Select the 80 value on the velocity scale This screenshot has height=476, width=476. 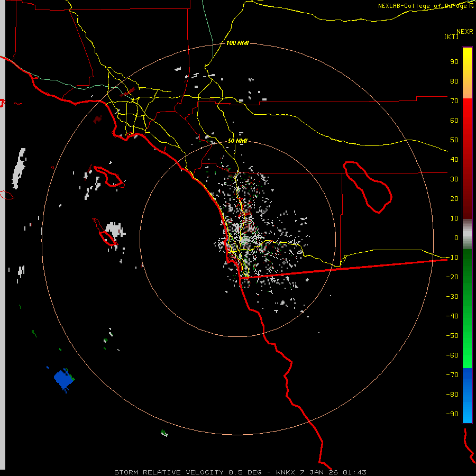click(454, 81)
